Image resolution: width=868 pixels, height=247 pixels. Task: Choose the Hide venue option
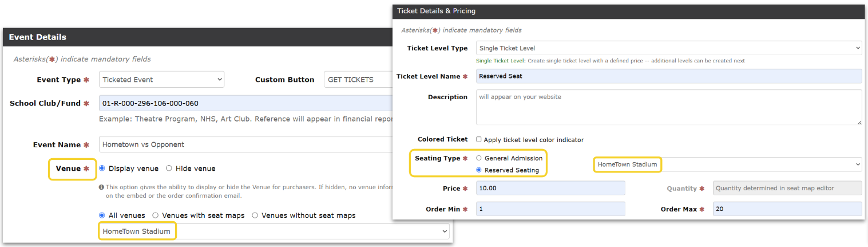(x=169, y=168)
